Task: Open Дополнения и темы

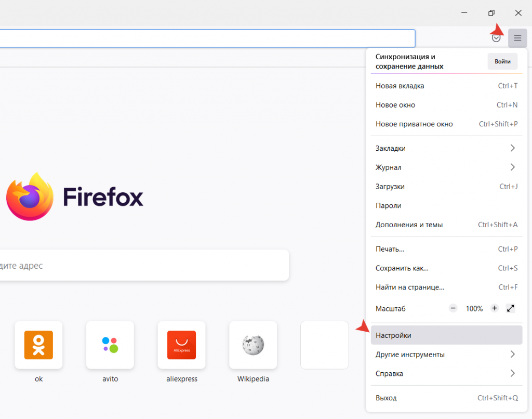Action: point(446,225)
